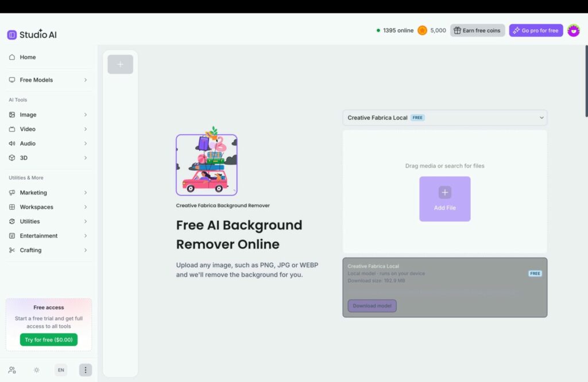588x382 pixels.
Task: Click the Earn free coins button
Action: pos(477,30)
